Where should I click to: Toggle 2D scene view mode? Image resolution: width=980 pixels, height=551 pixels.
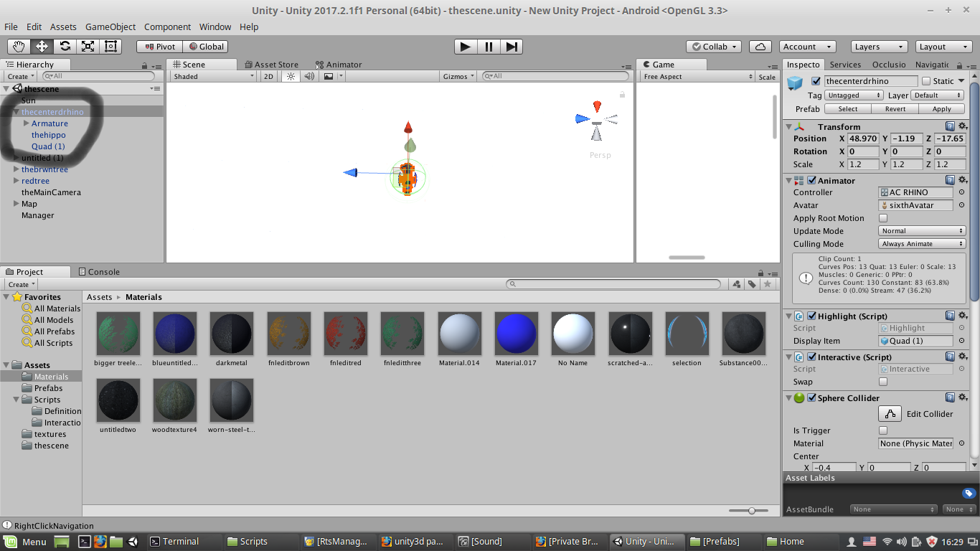point(269,76)
